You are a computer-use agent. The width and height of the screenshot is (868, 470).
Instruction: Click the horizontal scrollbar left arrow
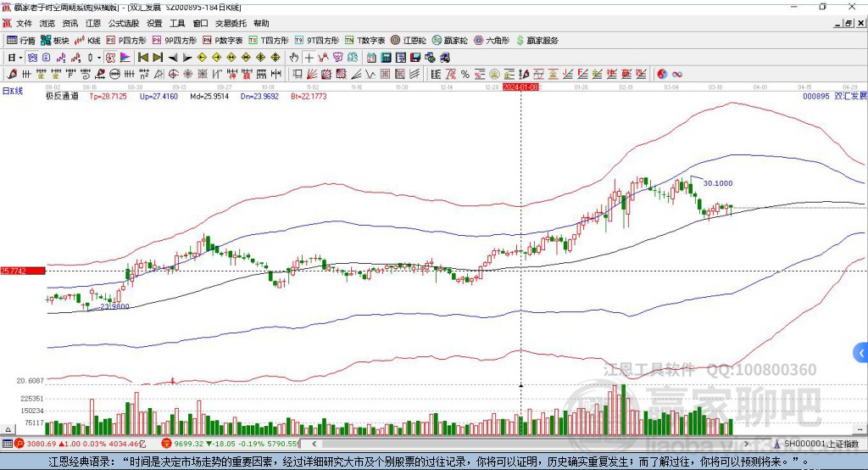point(314,444)
